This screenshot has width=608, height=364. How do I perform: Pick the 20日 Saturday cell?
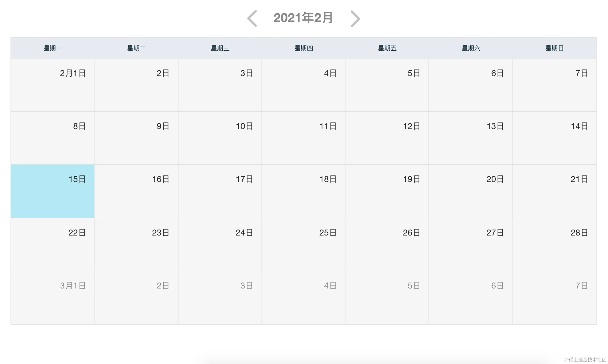(471, 191)
